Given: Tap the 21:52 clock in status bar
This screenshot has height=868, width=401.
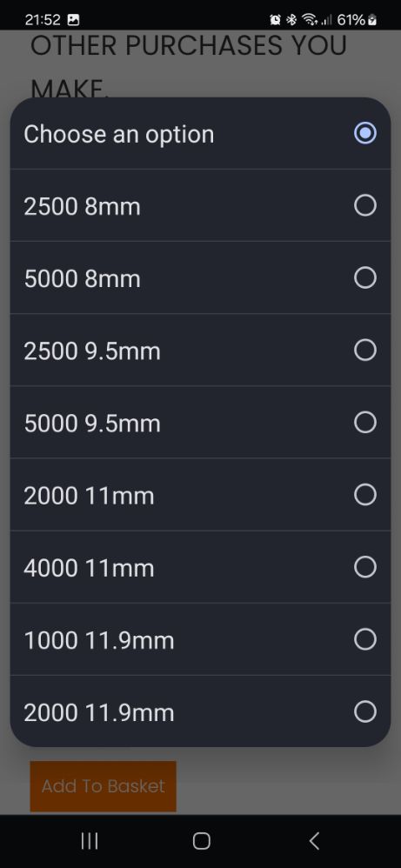Looking at the screenshot, I should pos(43,20).
